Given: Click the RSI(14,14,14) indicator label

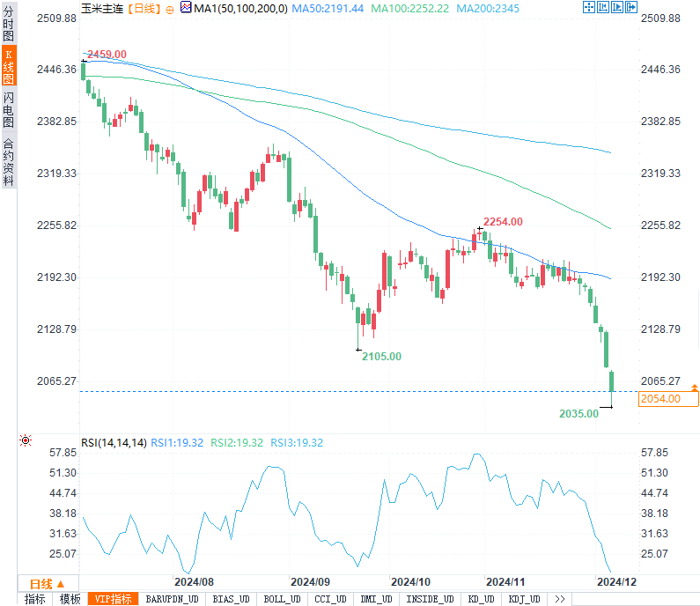Looking at the screenshot, I should pyautogui.click(x=114, y=442).
